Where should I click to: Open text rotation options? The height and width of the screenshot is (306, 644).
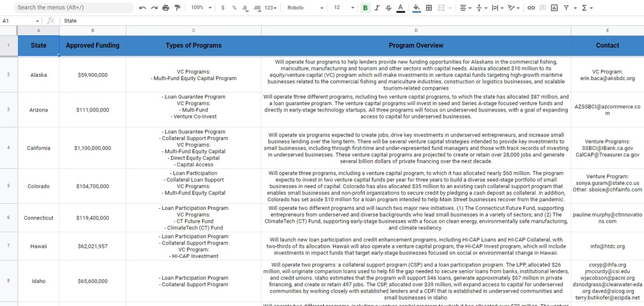click(513, 8)
